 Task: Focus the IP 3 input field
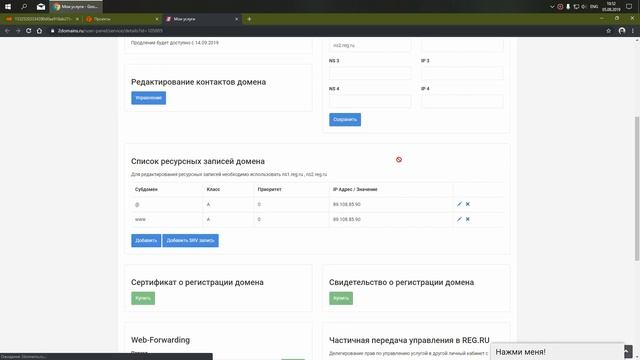pos(462,73)
